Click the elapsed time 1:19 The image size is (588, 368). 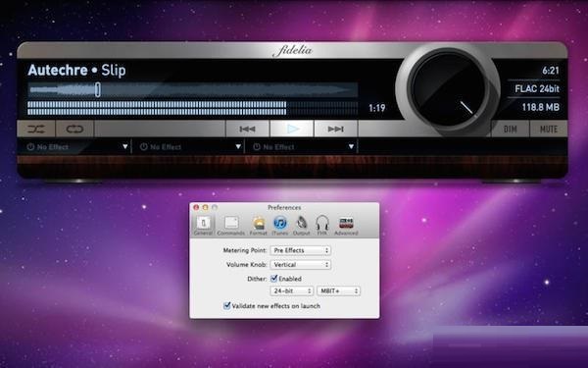(x=377, y=108)
